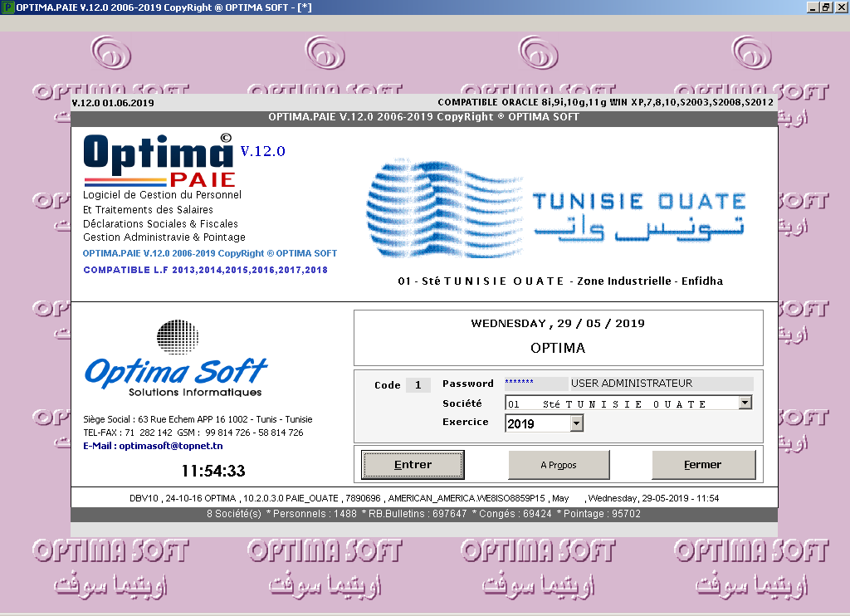Click the Optima Soft script logo text
850x616 pixels.
click(176, 372)
